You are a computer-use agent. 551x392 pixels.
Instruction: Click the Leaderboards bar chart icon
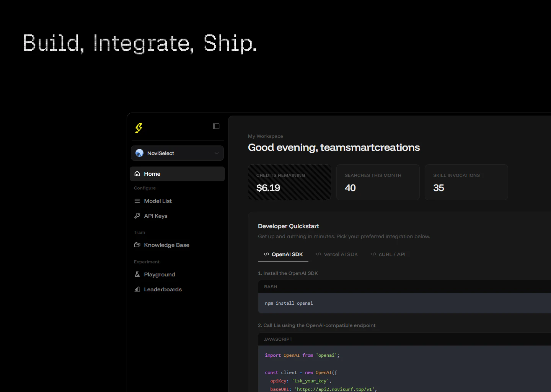point(137,289)
